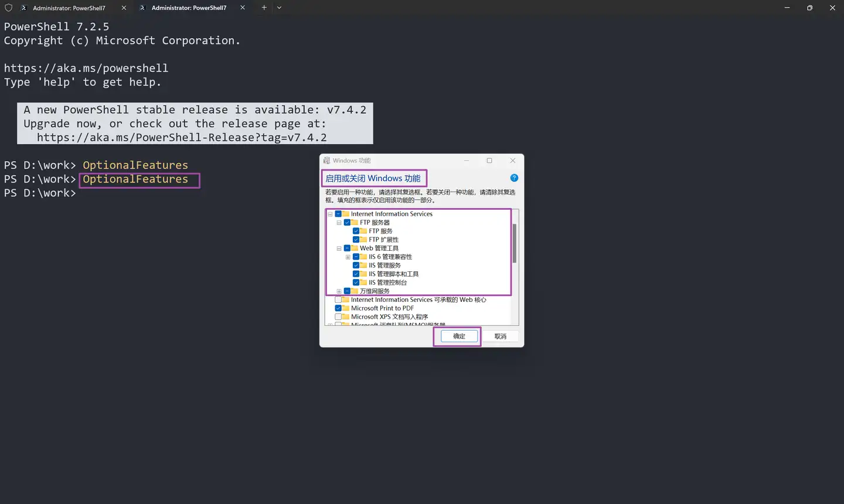Click the Microsoft XPS 文档写入程序 folder icon

[x=346, y=317]
